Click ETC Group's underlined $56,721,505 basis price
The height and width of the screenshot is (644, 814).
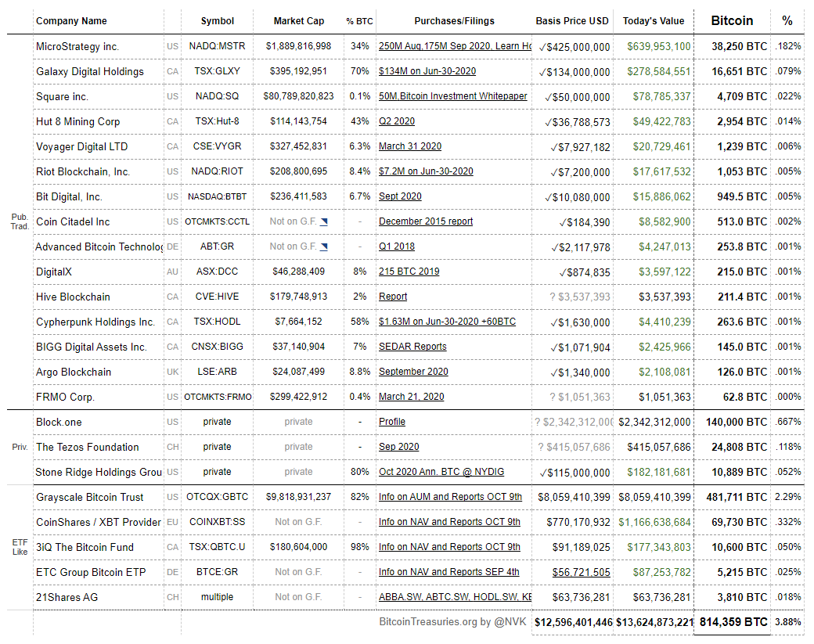point(581,572)
